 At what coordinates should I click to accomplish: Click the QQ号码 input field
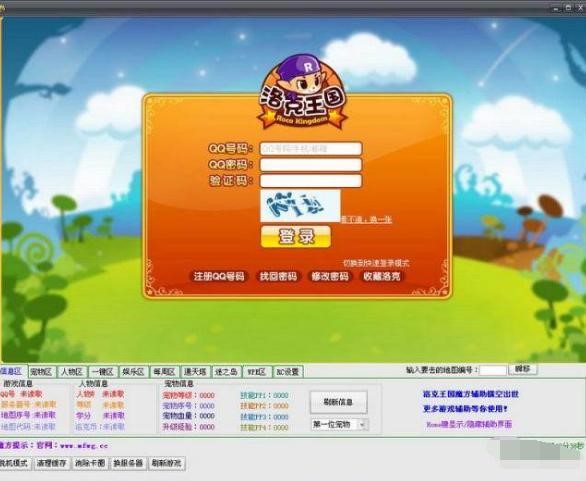311,149
